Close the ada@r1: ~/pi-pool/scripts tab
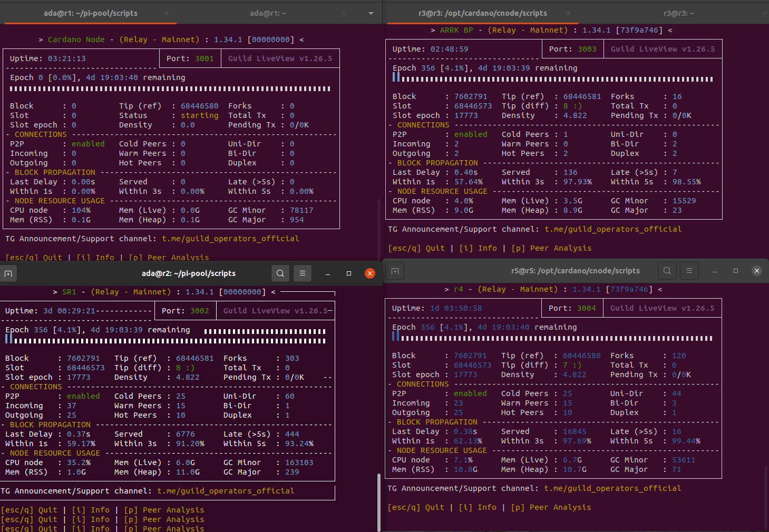This screenshot has height=532, width=769. coord(167,13)
